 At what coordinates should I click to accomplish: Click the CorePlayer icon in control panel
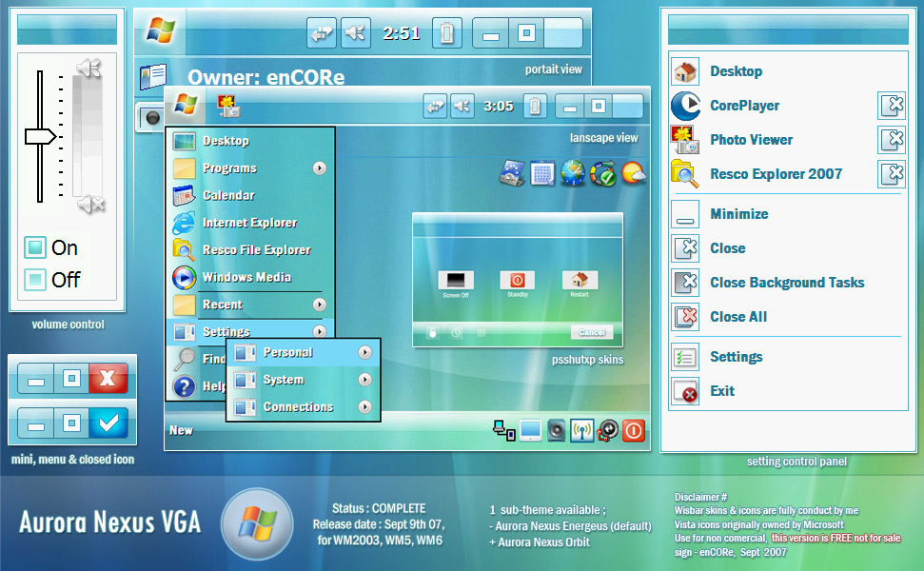(x=686, y=106)
